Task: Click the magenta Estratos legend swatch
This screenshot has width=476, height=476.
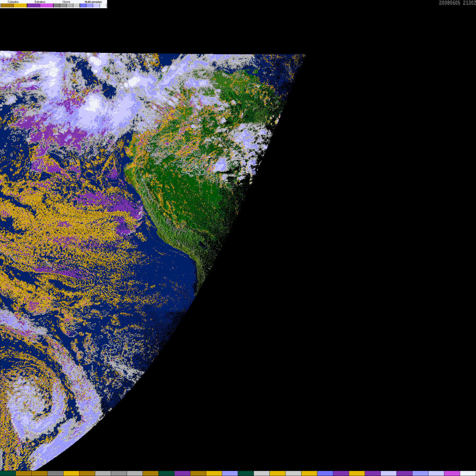Action: [47, 5]
